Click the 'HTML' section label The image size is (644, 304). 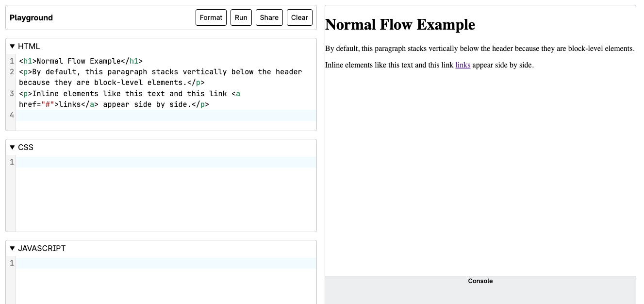(x=29, y=47)
